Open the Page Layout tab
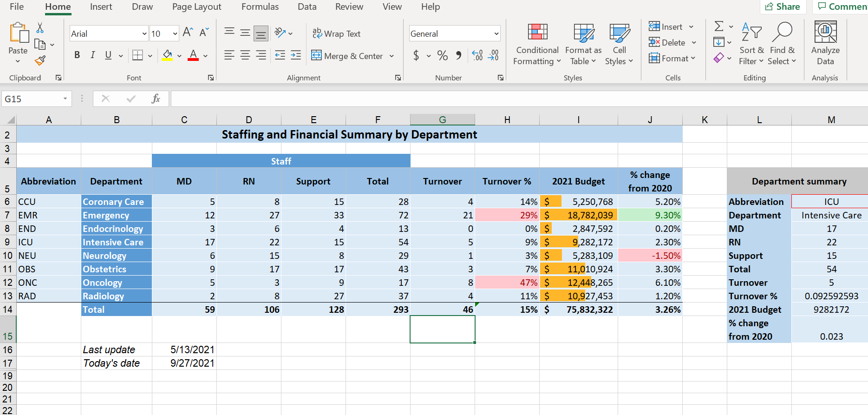This screenshot has height=415, width=868. click(196, 7)
